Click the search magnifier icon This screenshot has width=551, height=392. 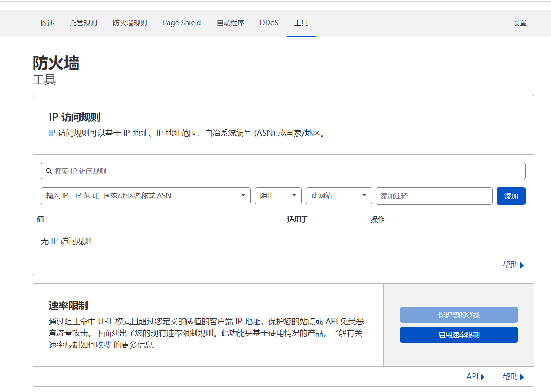click(49, 171)
